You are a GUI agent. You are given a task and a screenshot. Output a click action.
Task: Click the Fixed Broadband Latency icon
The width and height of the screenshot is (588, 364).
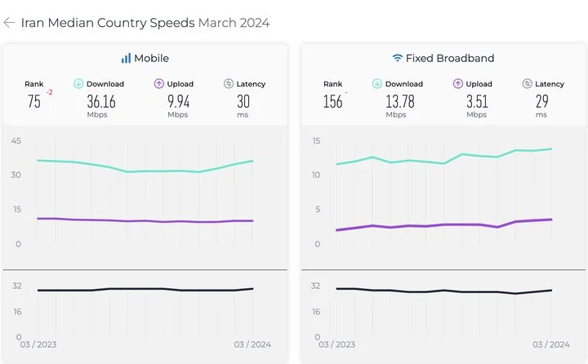coord(528,83)
